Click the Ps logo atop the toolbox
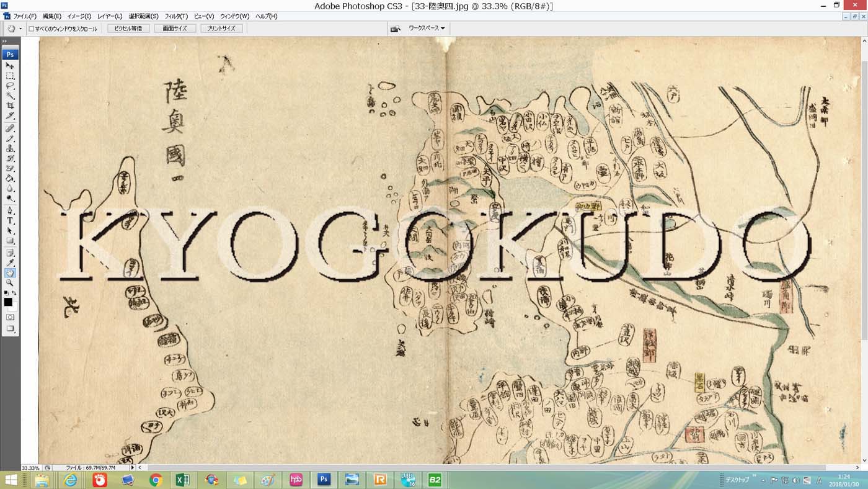Image resolution: width=868 pixels, height=489 pixels. coord(10,54)
